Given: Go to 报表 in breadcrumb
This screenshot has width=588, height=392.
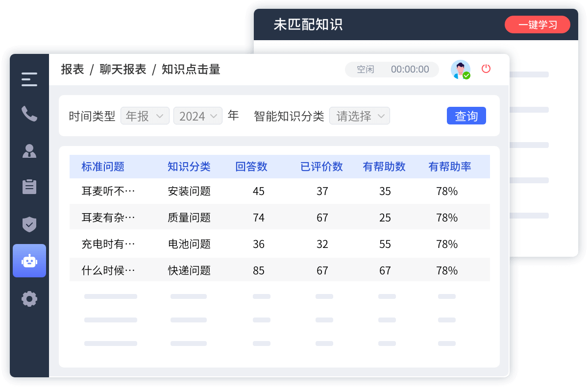Looking at the screenshot, I should click(x=73, y=69).
